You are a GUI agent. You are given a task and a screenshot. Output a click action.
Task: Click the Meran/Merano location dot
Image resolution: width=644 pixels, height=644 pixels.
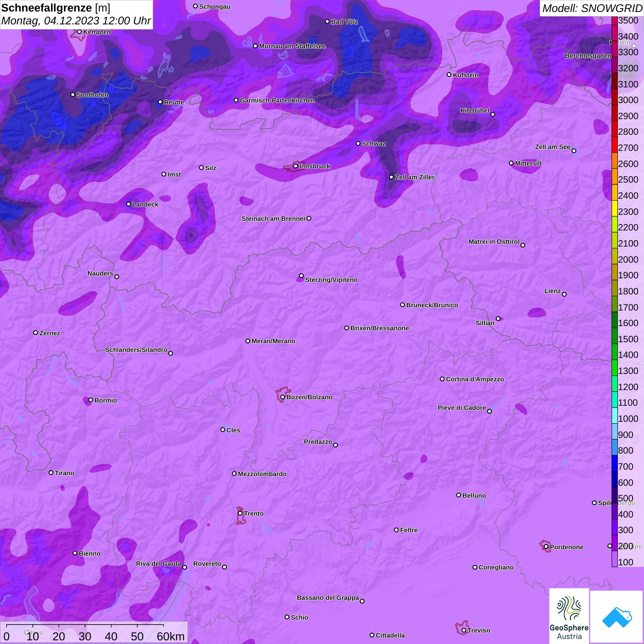[x=248, y=341]
